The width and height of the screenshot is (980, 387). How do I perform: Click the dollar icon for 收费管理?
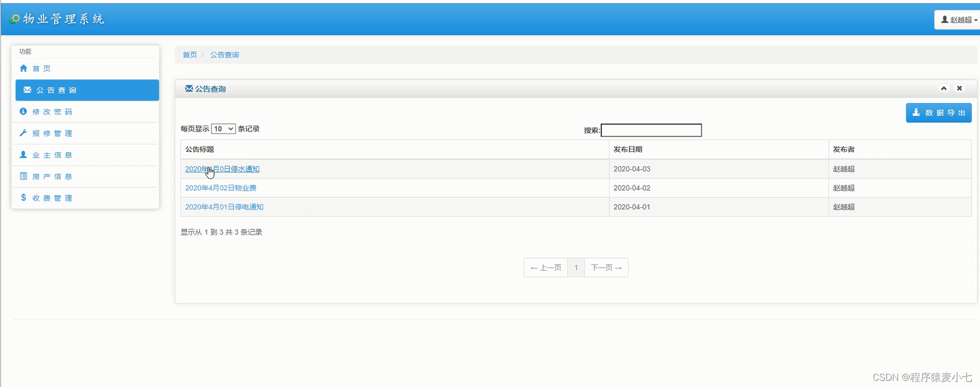[x=23, y=197]
